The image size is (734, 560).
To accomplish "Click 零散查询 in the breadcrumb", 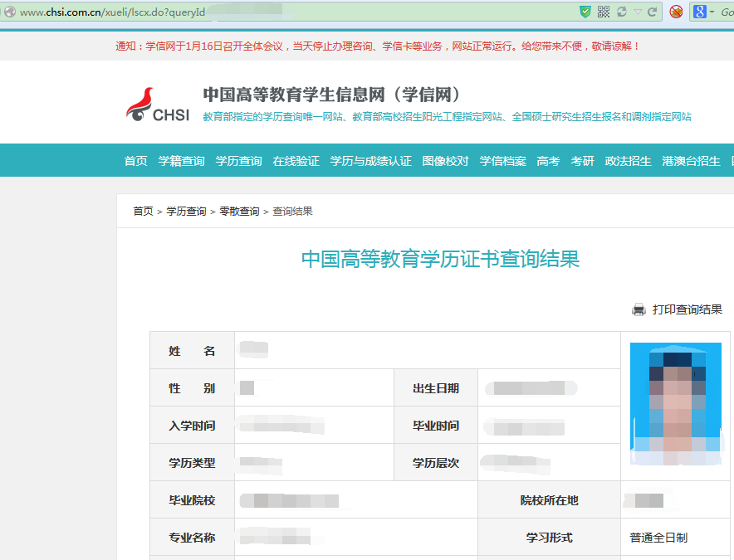I will (x=239, y=212).
